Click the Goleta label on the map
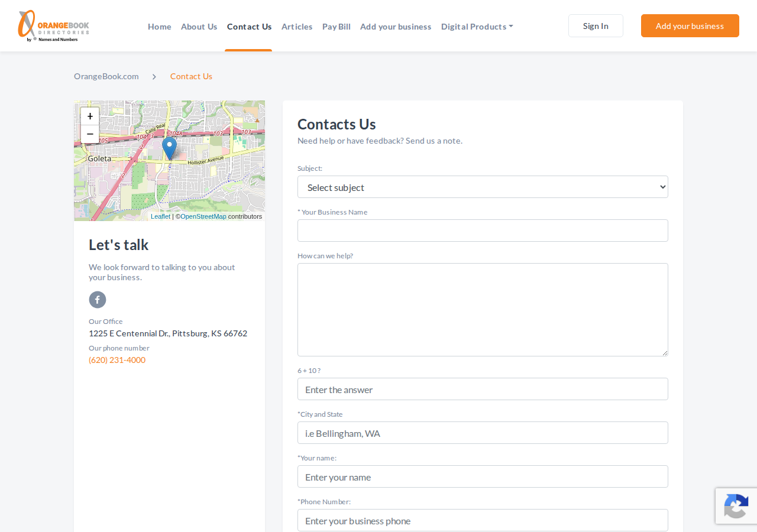The height and width of the screenshot is (532, 757). (99, 158)
